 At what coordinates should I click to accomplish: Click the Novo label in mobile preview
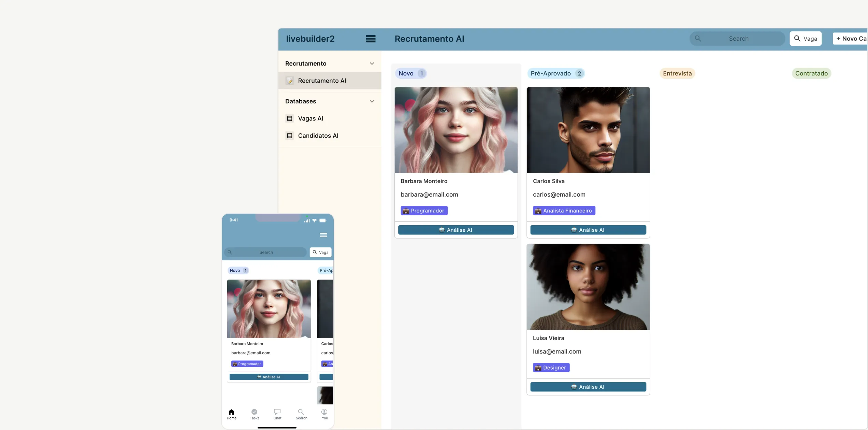point(235,271)
